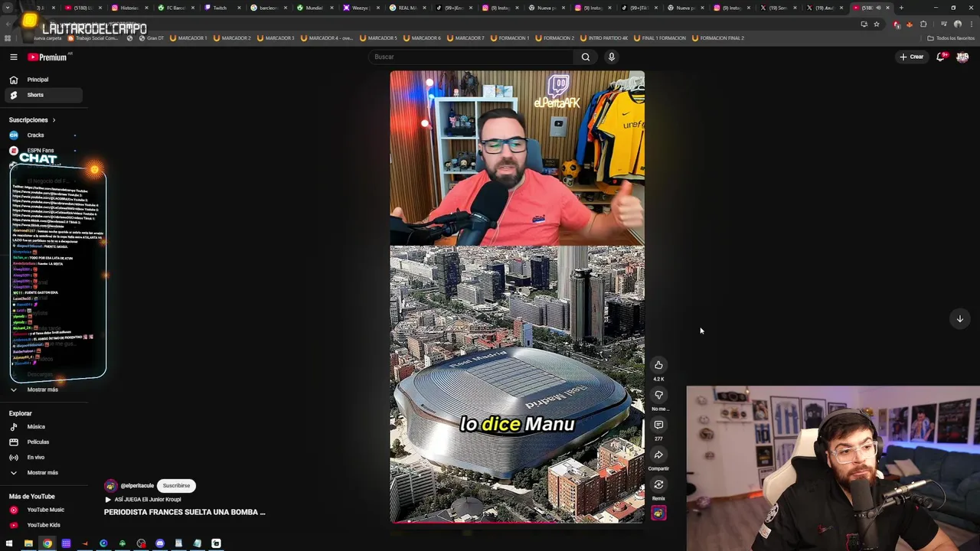980x551 pixels.
Task: Open the YouTube hamburger guide menu
Action: click(13, 57)
